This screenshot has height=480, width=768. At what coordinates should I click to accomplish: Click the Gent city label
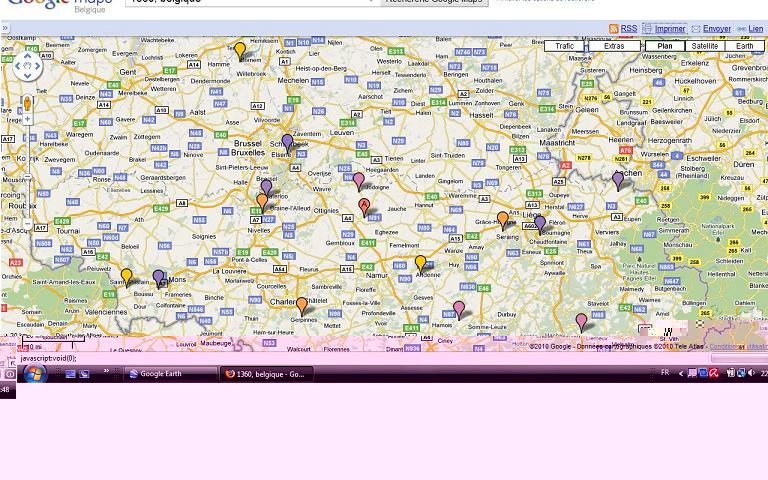(128, 72)
